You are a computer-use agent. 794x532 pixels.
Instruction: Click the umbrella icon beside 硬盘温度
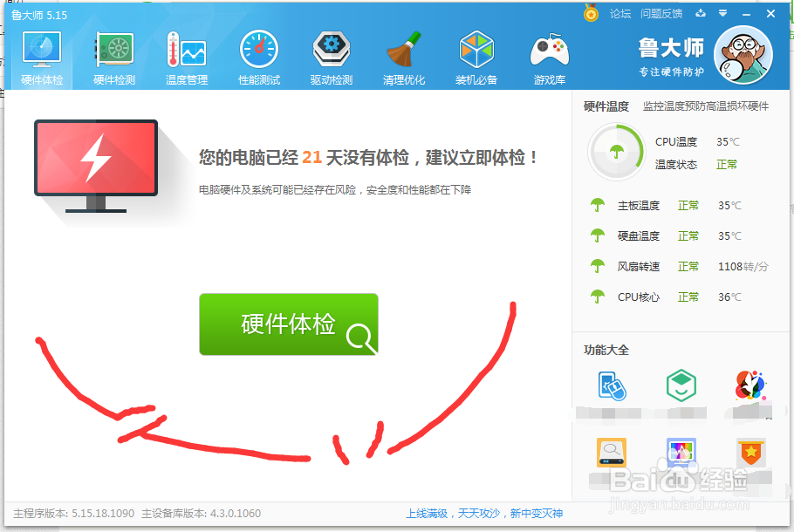[598, 235]
